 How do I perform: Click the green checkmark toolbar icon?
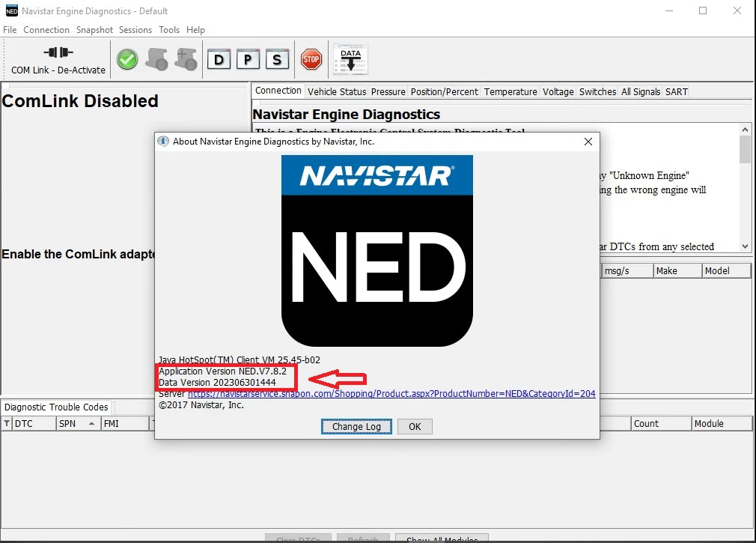[x=127, y=60]
